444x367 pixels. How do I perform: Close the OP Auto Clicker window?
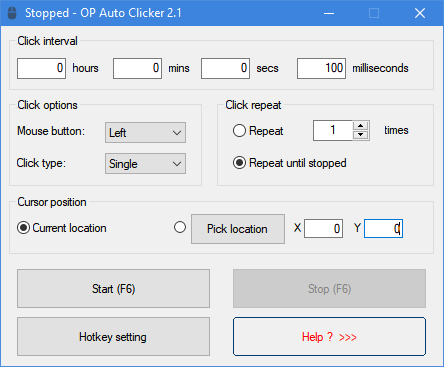[420, 13]
